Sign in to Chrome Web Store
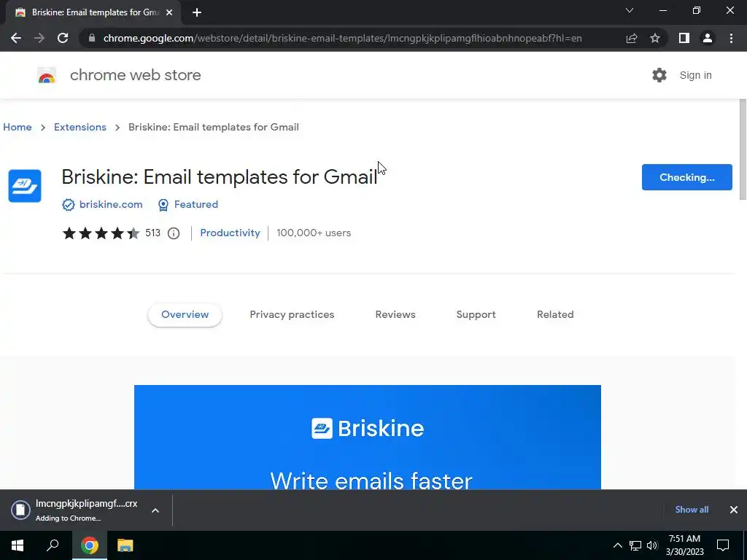747x560 pixels. 695,75
